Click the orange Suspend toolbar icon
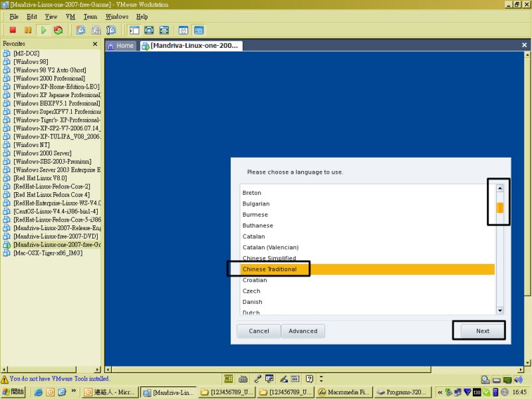The width and height of the screenshot is (532, 399). coord(28,30)
